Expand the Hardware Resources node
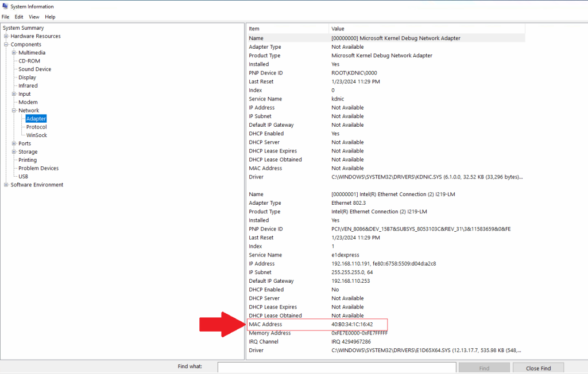The width and height of the screenshot is (588, 374). tap(6, 36)
